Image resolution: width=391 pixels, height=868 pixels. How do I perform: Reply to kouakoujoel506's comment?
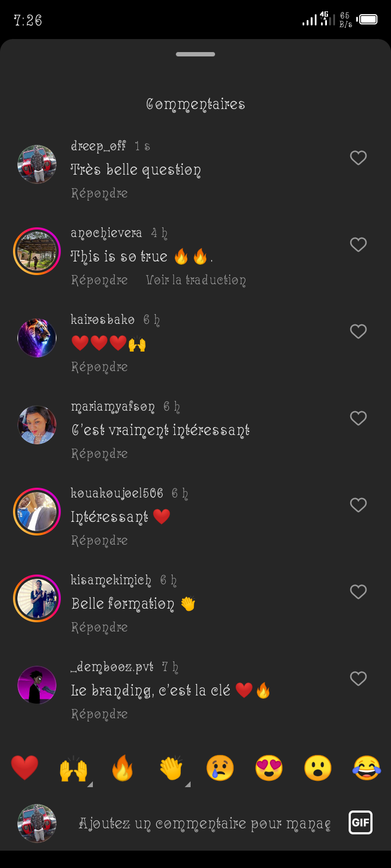point(99,541)
